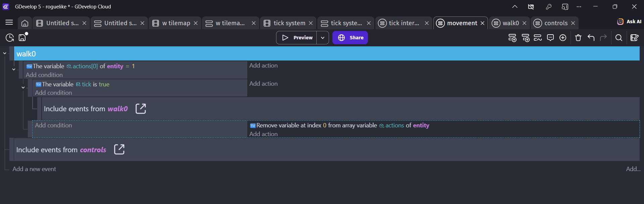
Task: Undo the last change with the undo arrow
Action: 591,38
